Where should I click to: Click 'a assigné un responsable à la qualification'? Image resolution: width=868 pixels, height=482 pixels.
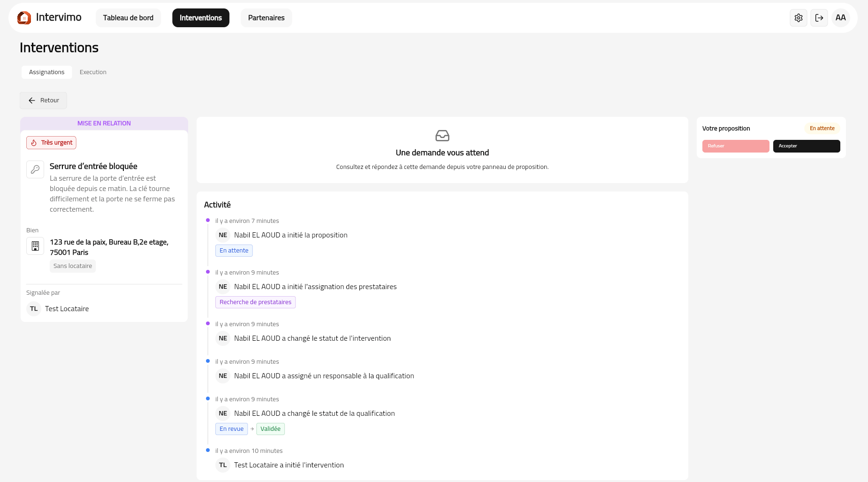324,376
